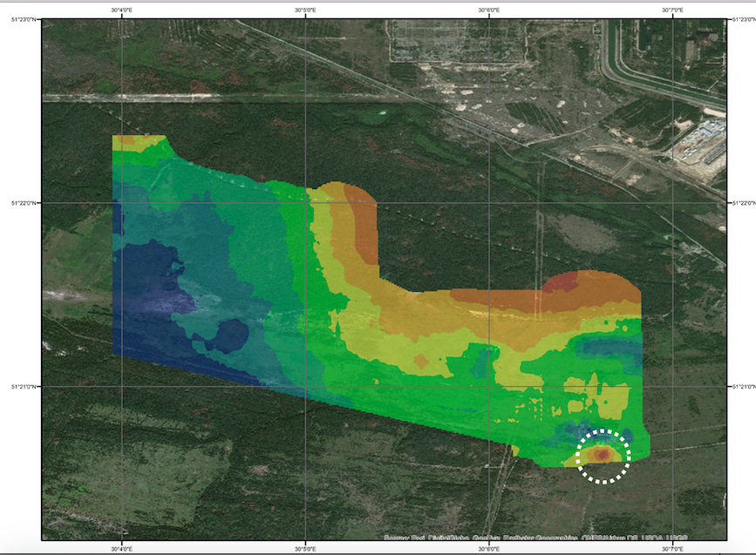Click the bottom 30°60'E tick mark
Viewport: 756px width, 555px height.
click(487, 543)
